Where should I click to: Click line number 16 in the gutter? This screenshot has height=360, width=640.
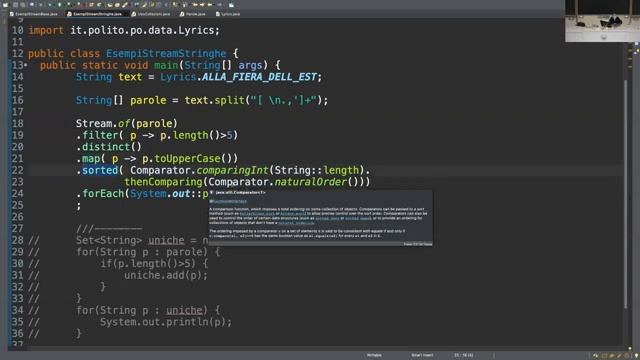(18, 100)
